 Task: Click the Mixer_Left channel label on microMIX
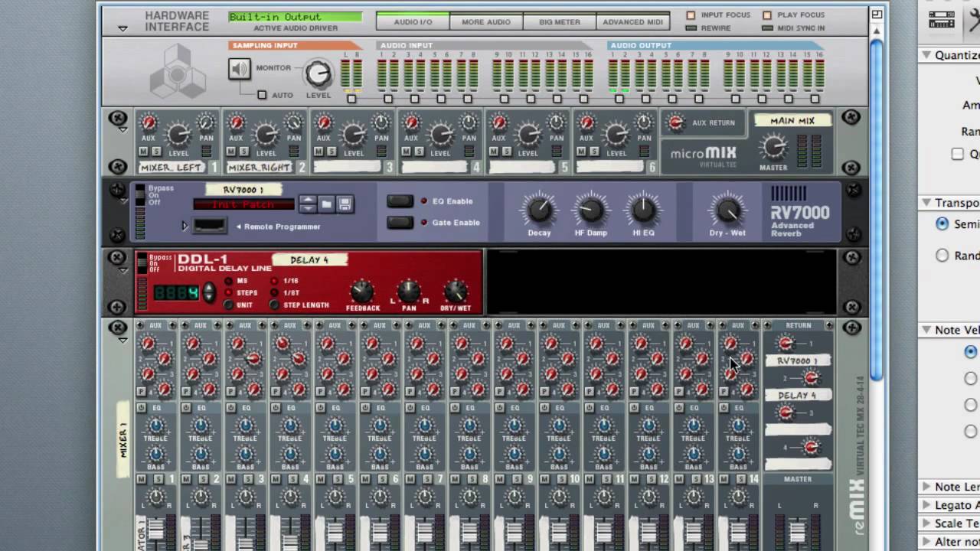click(171, 168)
